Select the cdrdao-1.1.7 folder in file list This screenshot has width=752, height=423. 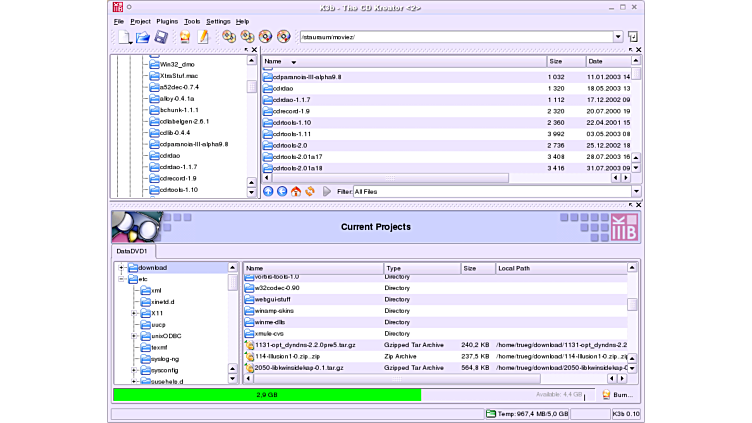[446, 100]
